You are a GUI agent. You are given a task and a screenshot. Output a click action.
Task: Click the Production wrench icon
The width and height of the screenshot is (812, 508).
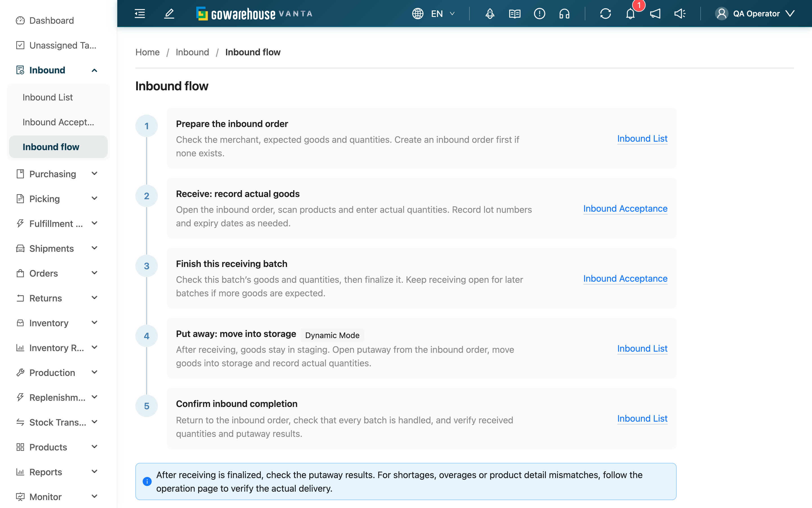coord(20,373)
